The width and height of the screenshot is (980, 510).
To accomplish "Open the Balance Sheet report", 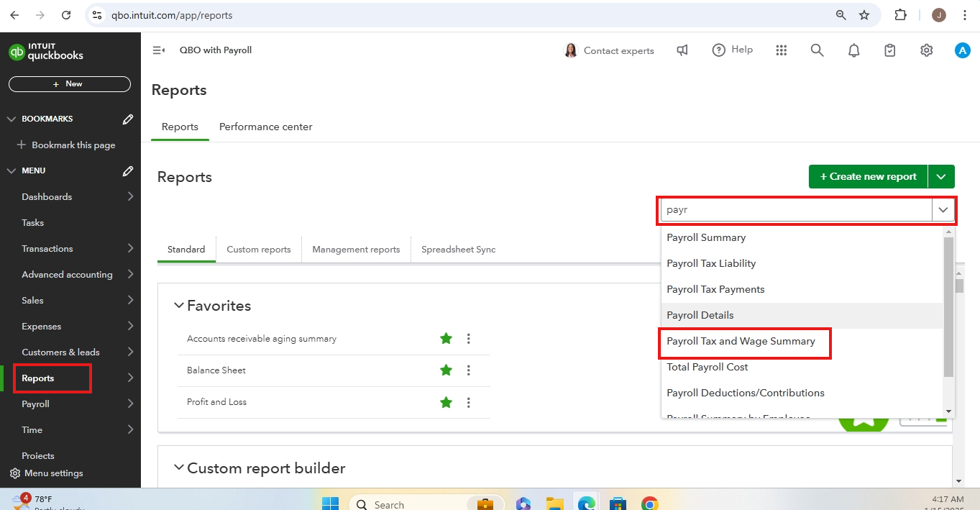I will [216, 370].
